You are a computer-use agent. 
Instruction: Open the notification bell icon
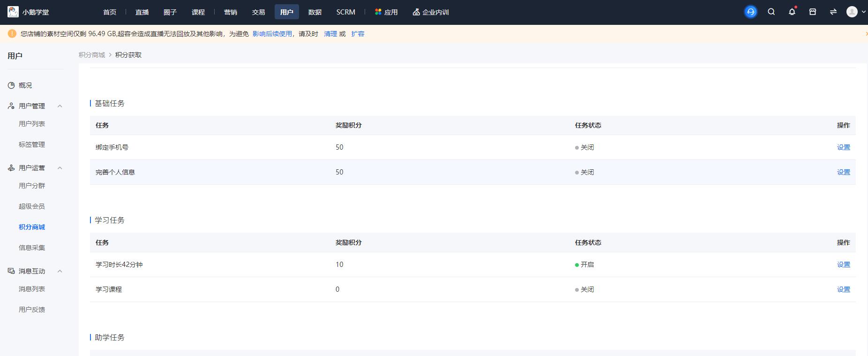(792, 12)
